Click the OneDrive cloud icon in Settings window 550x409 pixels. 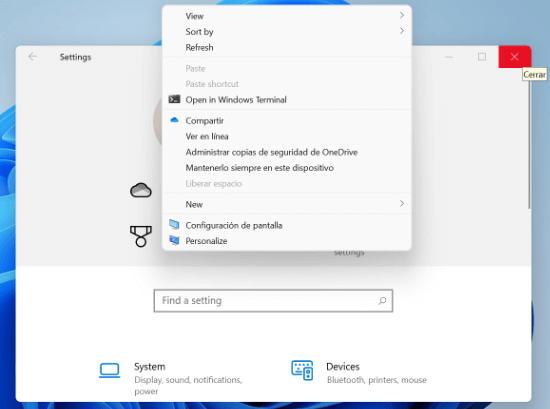click(x=141, y=190)
